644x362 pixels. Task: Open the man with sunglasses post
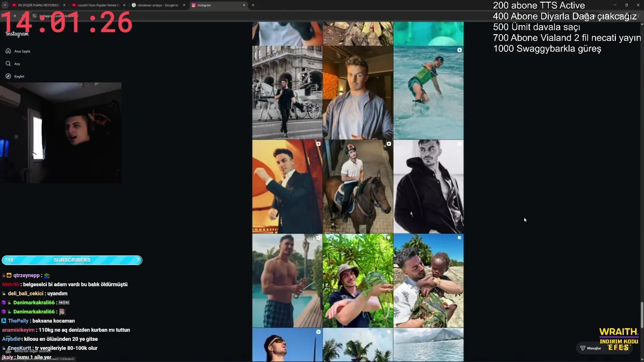click(x=287, y=345)
